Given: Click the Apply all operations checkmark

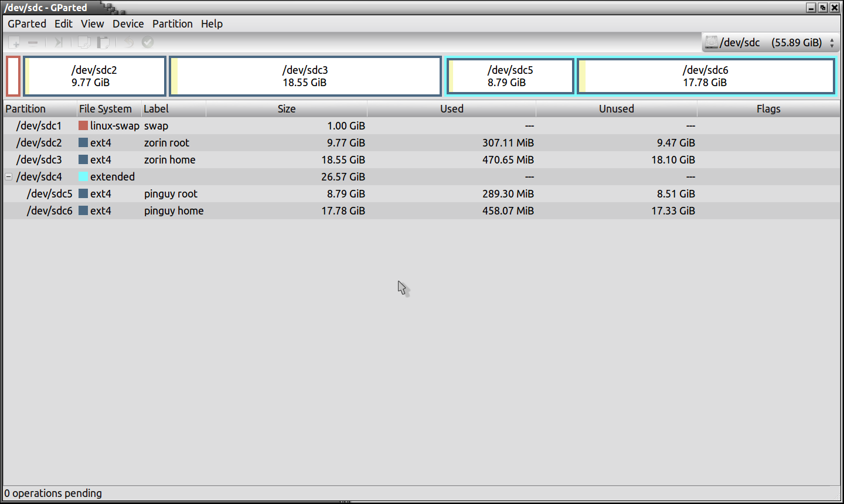Looking at the screenshot, I should tap(148, 42).
